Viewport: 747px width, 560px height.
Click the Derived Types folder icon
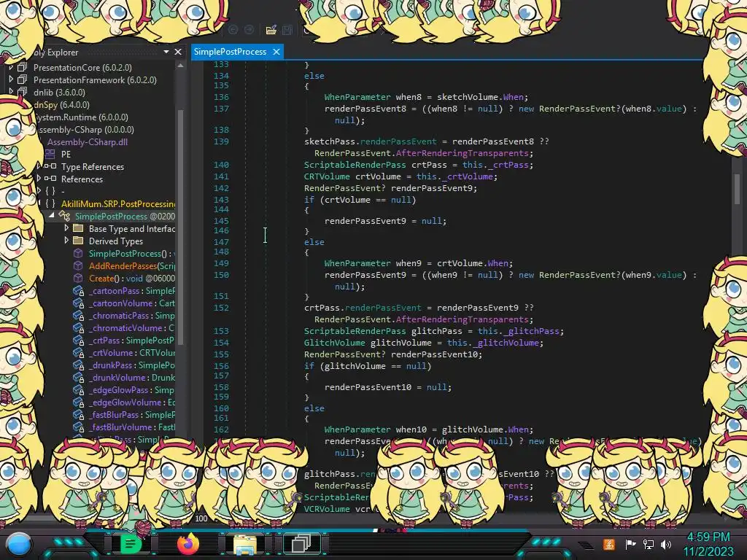(x=78, y=241)
